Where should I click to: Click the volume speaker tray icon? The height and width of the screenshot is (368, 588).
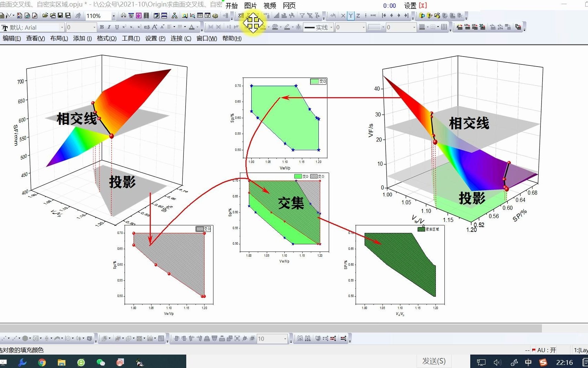[497, 362]
